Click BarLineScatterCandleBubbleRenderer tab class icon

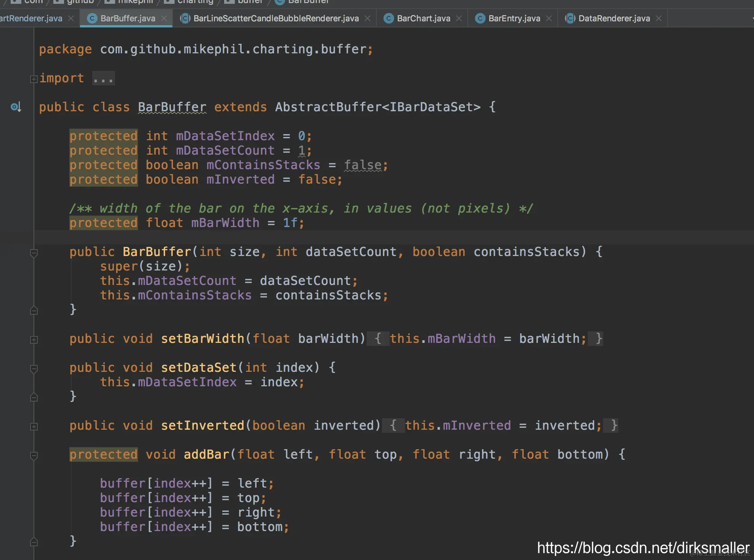click(x=185, y=18)
